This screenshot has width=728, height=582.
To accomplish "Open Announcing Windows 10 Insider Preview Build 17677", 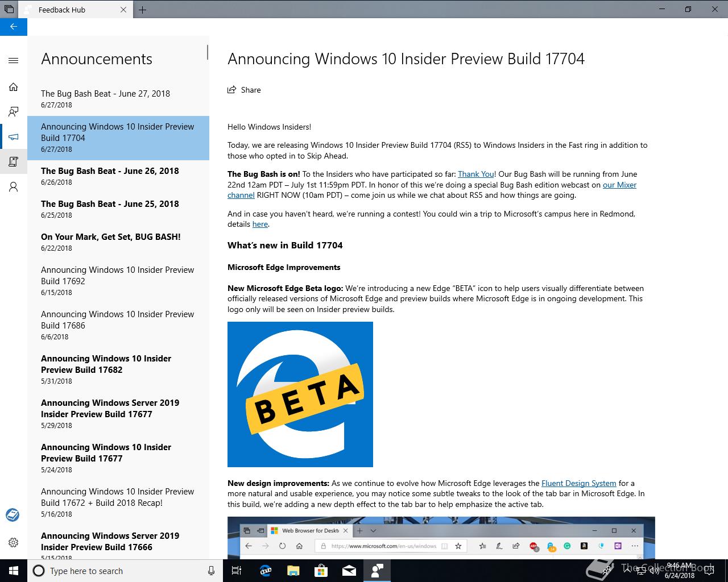I will click(x=118, y=458).
